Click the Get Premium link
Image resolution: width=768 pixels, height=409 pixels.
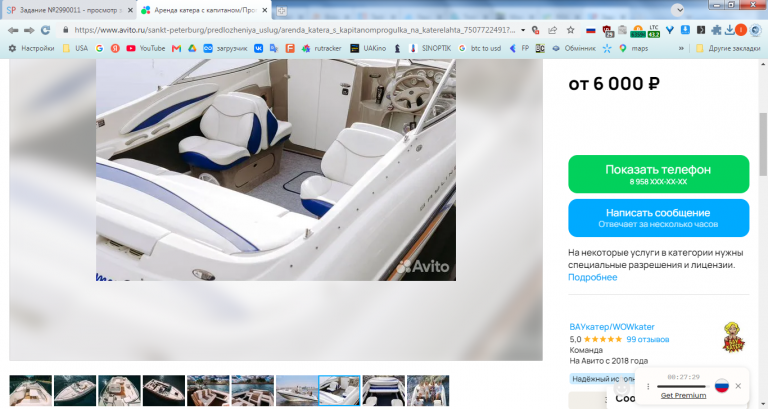point(683,395)
